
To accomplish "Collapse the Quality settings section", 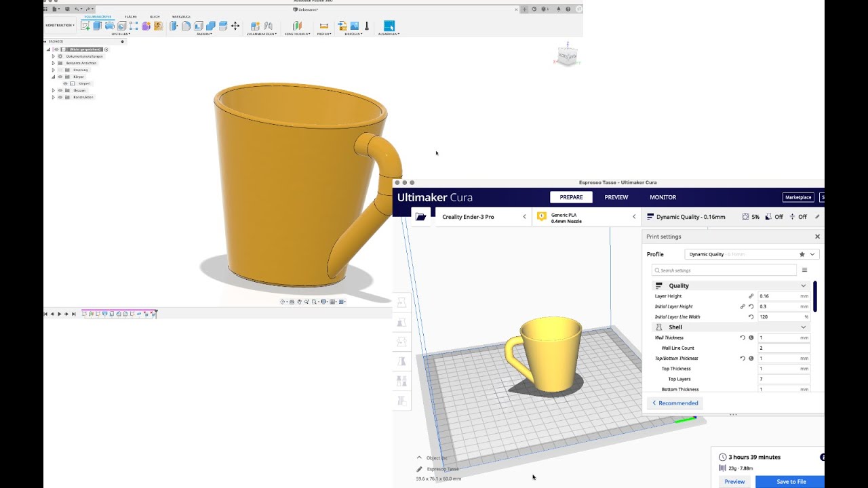I will click(804, 285).
